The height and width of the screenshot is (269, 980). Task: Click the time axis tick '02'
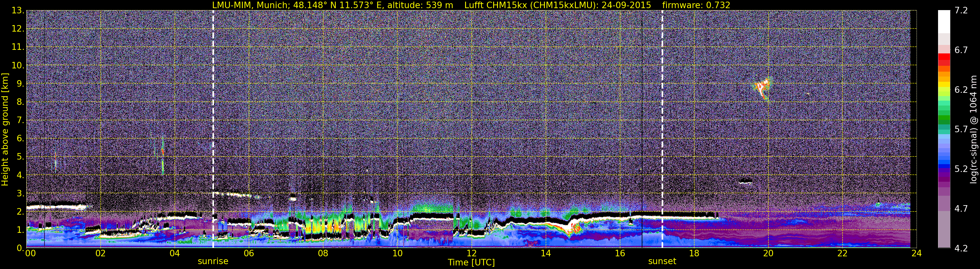coord(101,253)
